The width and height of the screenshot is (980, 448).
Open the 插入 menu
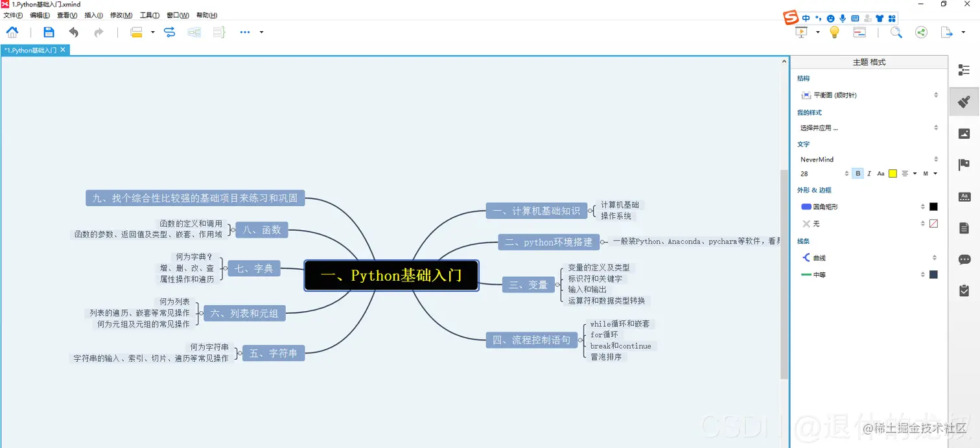pos(93,15)
